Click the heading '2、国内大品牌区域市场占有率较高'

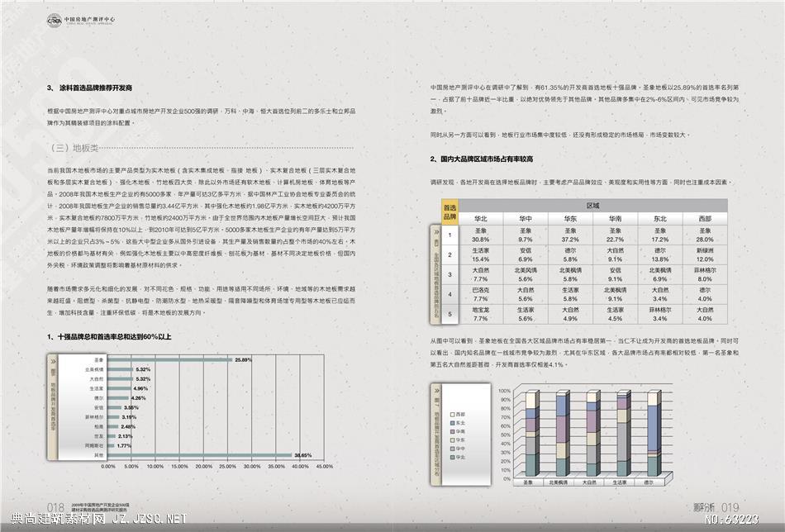pos(482,159)
